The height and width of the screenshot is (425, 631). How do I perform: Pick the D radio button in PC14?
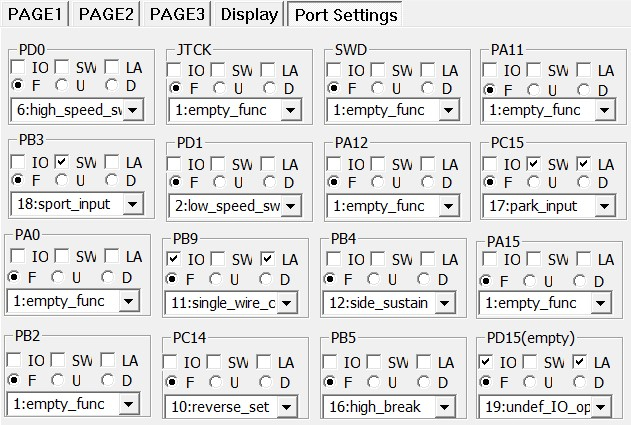pos(267,381)
